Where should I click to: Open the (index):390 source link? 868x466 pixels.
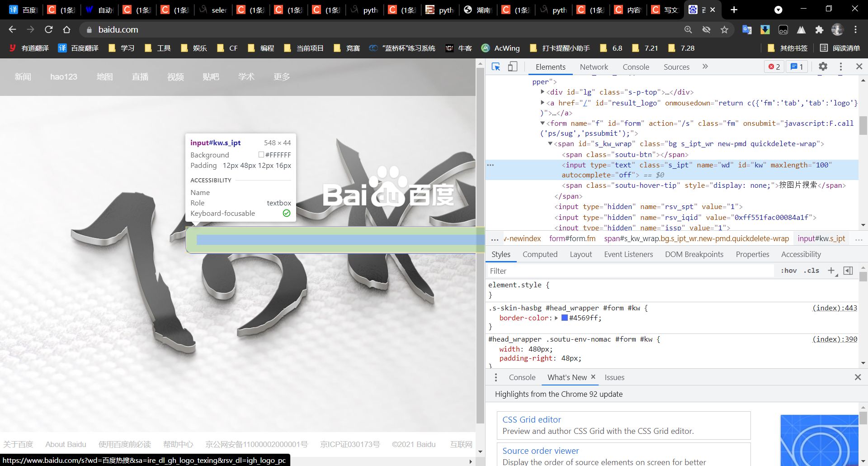tap(835, 339)
